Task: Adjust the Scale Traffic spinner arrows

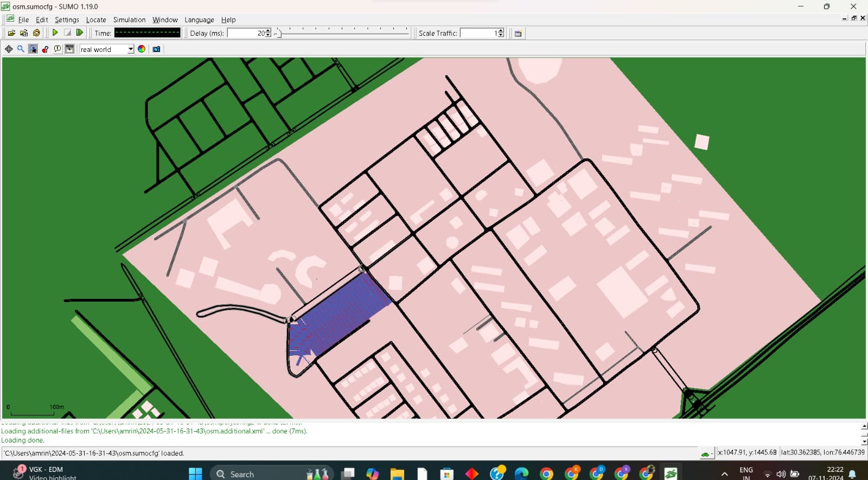Action: pos(501,33)
